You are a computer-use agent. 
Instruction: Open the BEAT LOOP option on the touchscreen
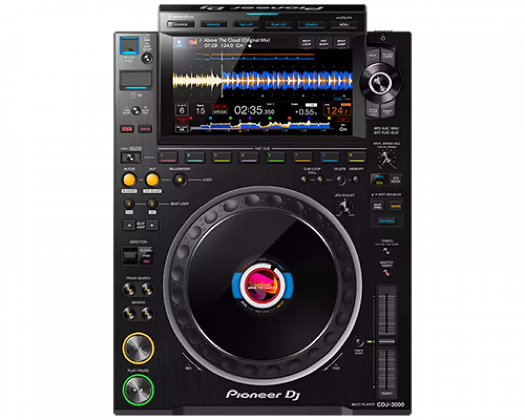pos(307,43)
